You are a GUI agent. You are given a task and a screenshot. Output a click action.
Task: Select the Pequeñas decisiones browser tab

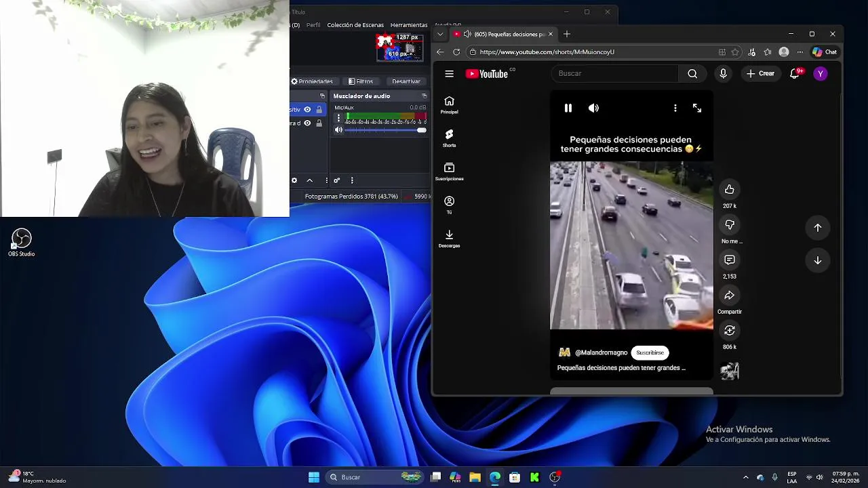click(504, 34)
